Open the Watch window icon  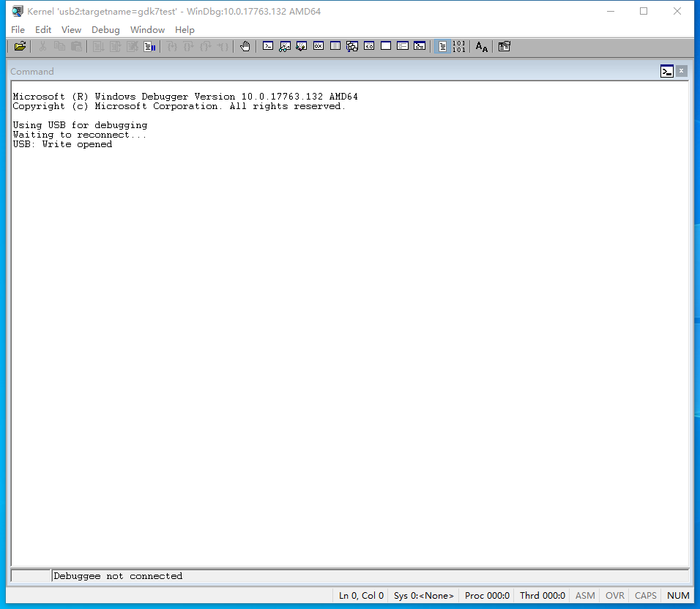(285, 46)
